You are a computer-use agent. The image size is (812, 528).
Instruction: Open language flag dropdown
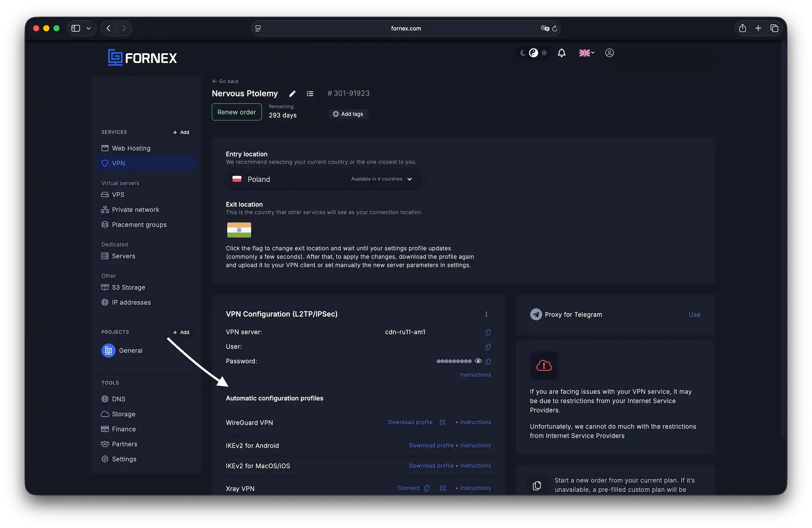pos(587,53)
